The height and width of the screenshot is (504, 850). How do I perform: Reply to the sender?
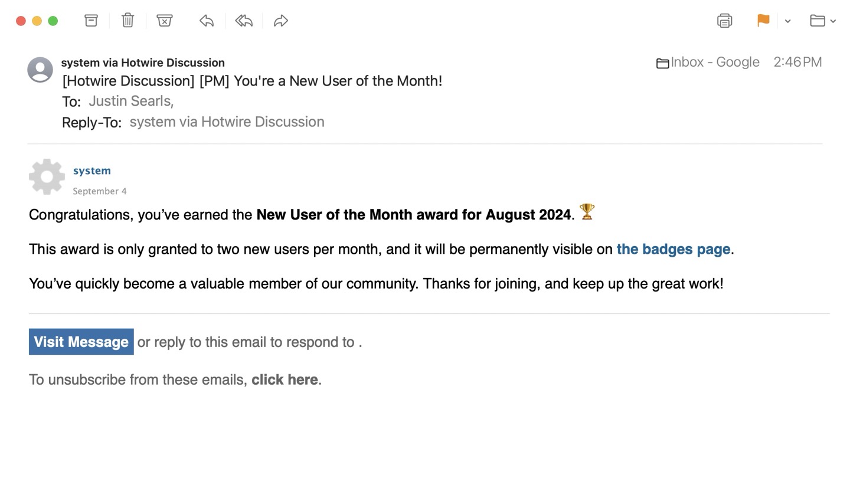[x=207, y=21]
